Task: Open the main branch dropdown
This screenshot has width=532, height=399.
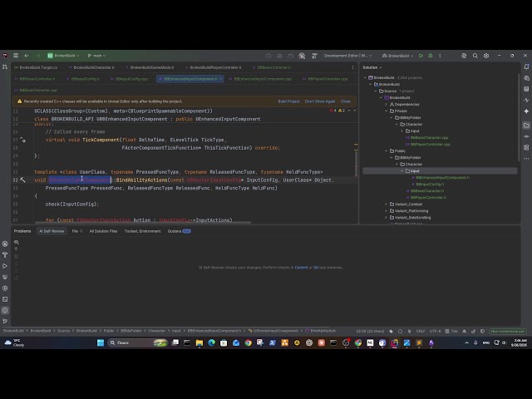Action: [x=96, y=56]
